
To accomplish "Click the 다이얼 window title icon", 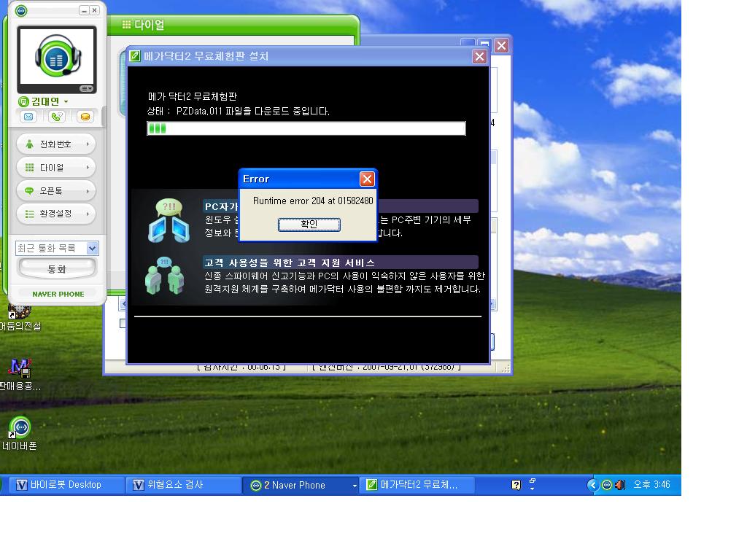I will [x=126, y=24].
